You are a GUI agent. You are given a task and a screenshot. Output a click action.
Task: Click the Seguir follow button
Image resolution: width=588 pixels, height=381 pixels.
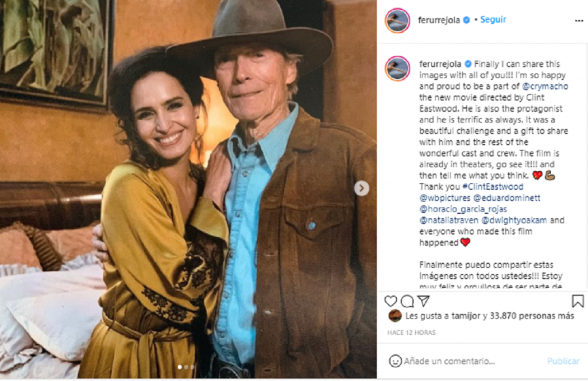tap(493, 20)
